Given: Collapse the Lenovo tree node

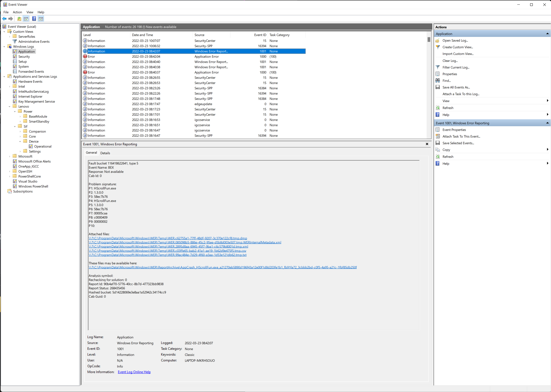Looking at the screenshot, I should (x=9, y=106).
